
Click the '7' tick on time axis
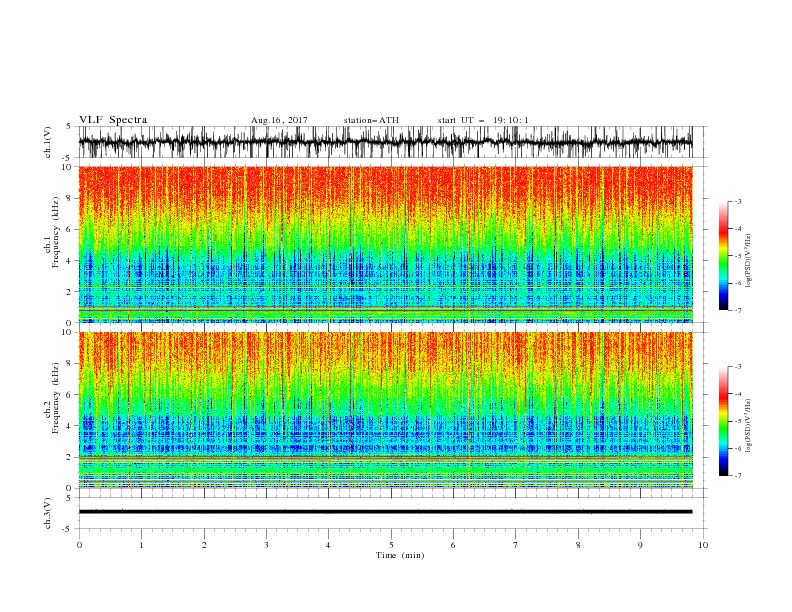(516, 545)
